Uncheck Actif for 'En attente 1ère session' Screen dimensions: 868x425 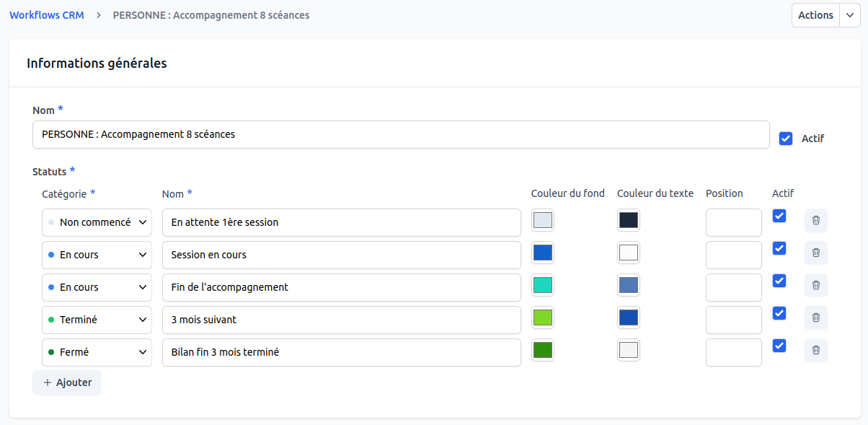click(779, 216)
